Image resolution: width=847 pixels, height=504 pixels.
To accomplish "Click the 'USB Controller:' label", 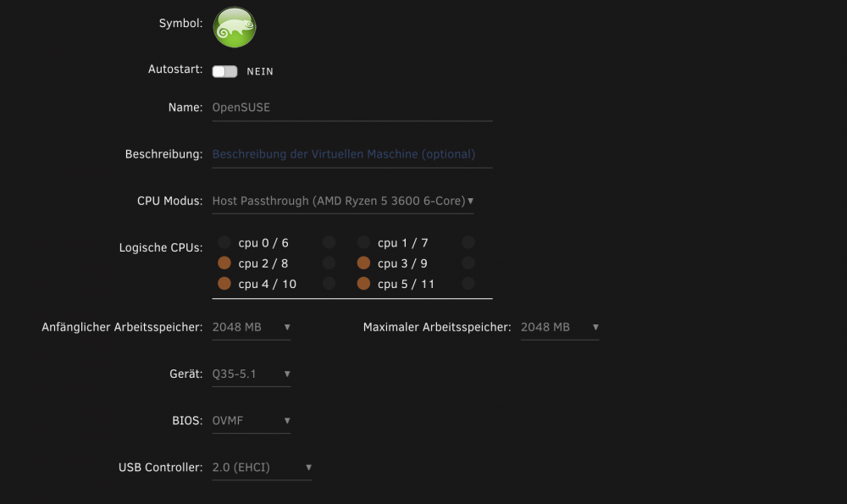I will point(160,468).
